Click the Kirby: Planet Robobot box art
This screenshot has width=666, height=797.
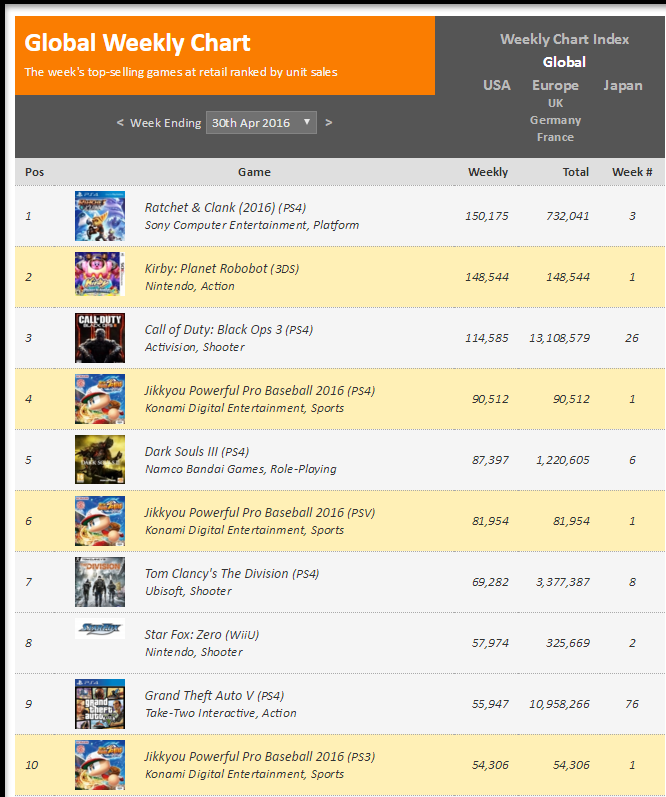coord(100,274)
